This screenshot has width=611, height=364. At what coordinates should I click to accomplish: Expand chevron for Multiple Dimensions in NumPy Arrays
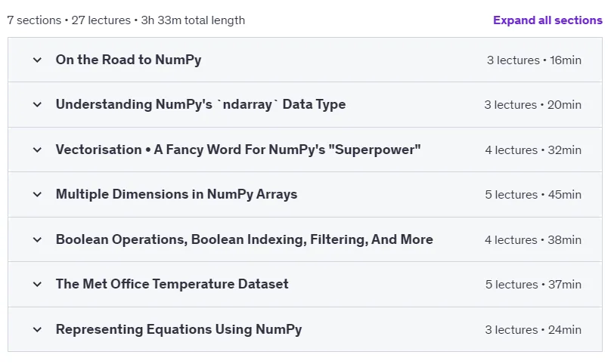37,194
